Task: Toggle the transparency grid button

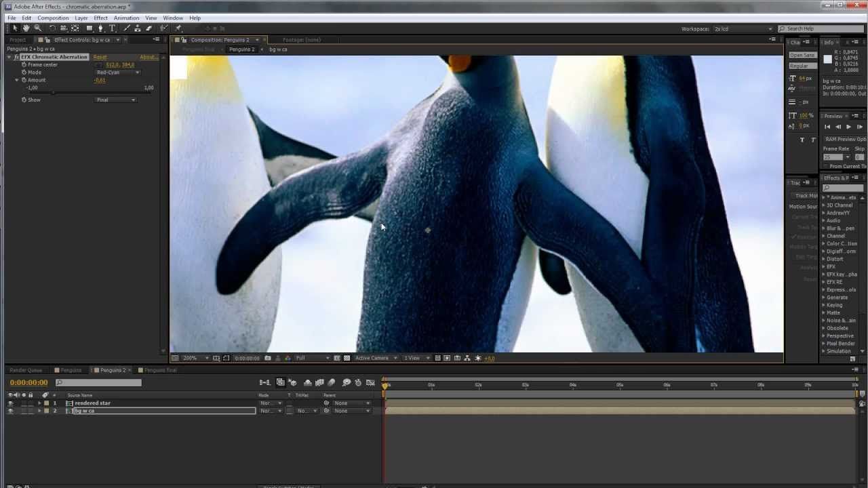Action: coord(347,358)
